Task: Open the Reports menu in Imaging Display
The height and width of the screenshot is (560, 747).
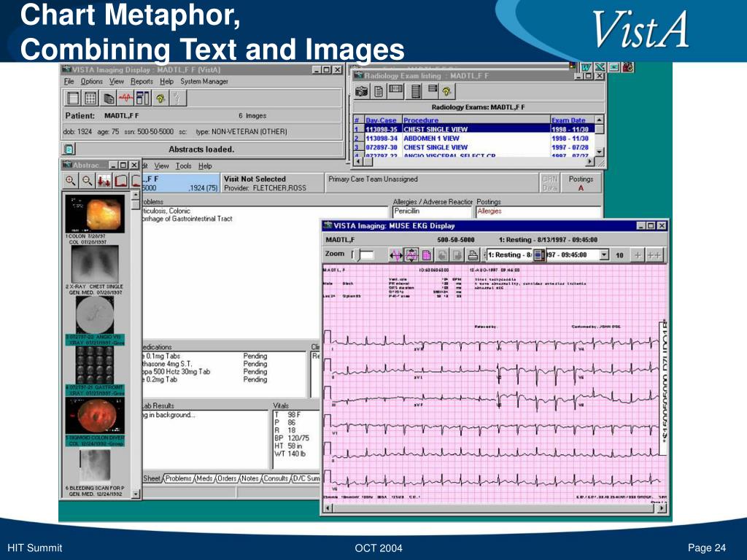Action: tap(142, 82)
